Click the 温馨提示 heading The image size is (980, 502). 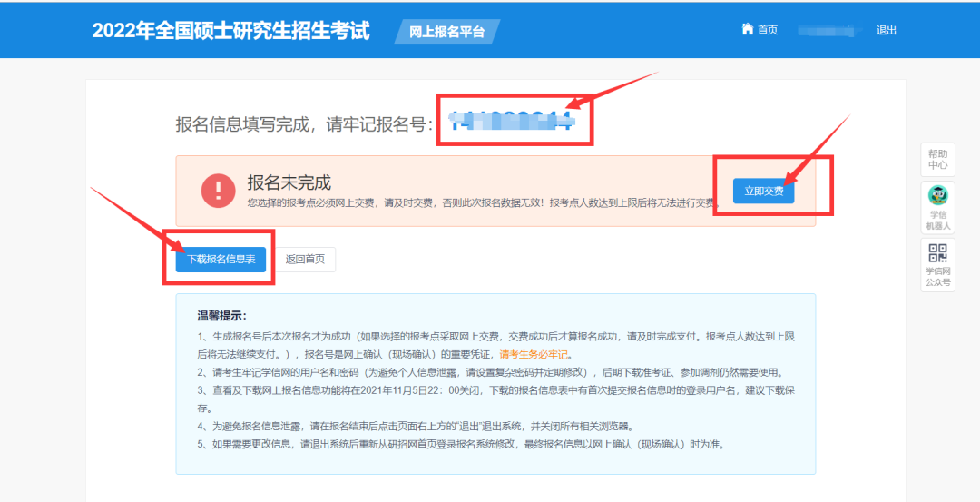click(222, 316)
